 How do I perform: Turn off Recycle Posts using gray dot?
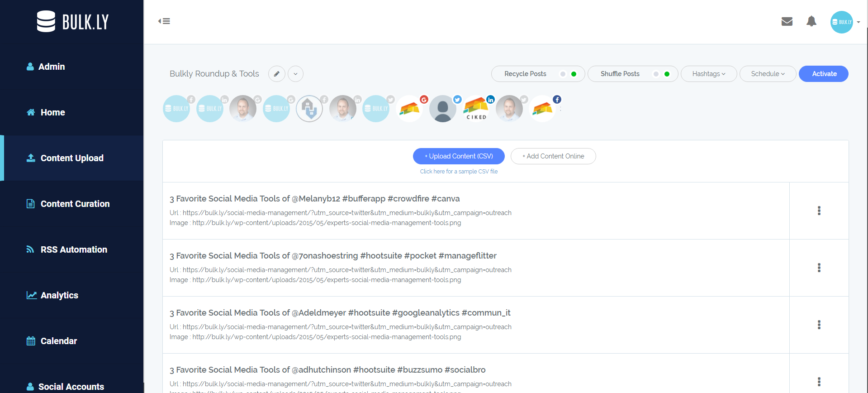563,74
